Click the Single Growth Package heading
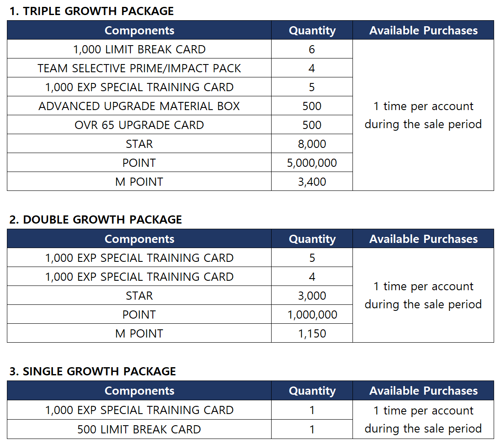The width and height of the screenshot is (504, 445). click(93, 371)
